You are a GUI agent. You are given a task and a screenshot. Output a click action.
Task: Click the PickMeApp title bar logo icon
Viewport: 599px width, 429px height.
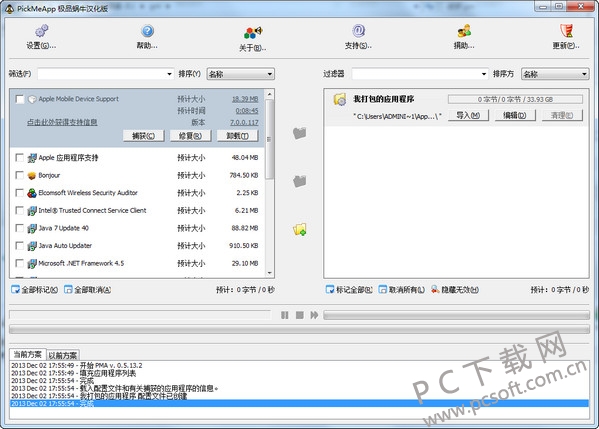(9, 8)
